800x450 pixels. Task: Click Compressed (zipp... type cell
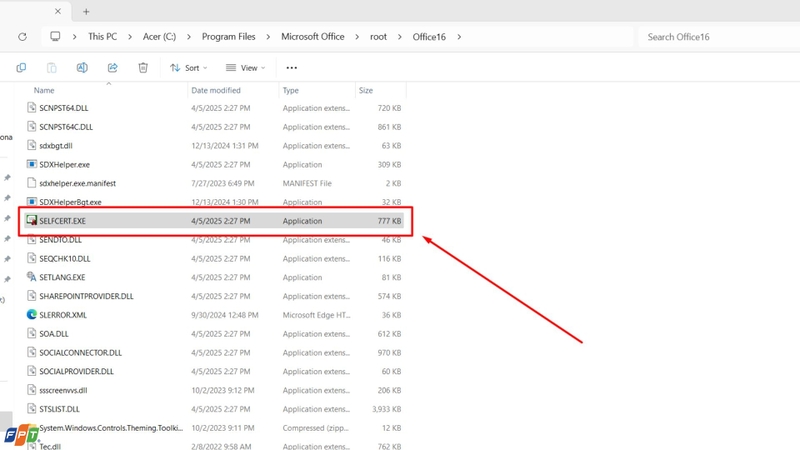(x=316, y=428)
